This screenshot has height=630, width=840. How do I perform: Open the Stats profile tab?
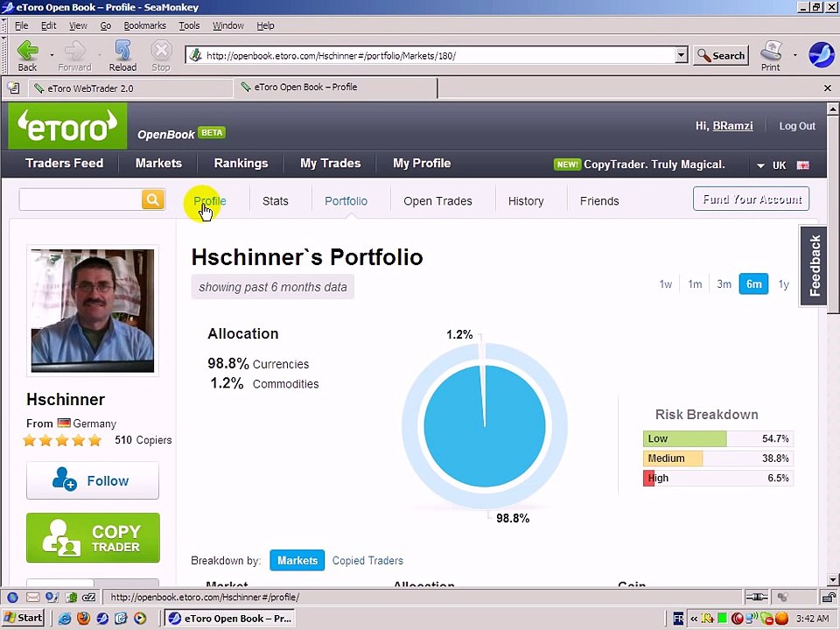(276, 201)
